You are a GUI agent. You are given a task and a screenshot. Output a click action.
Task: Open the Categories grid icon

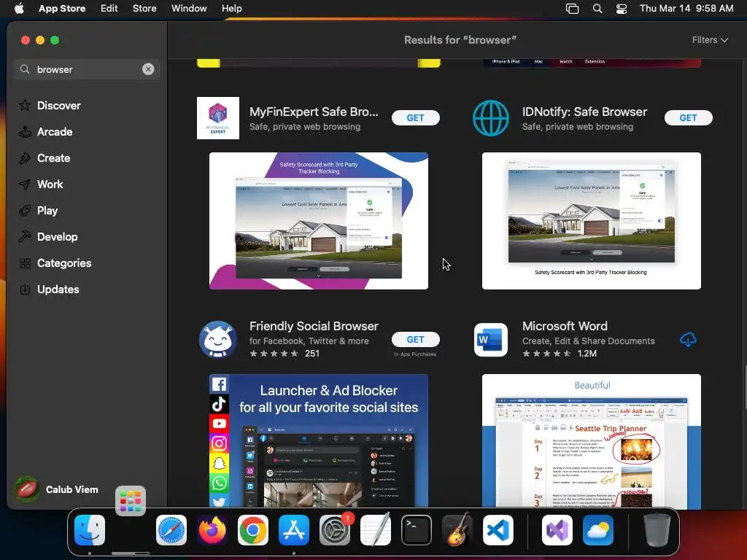(x=25, y=262)
